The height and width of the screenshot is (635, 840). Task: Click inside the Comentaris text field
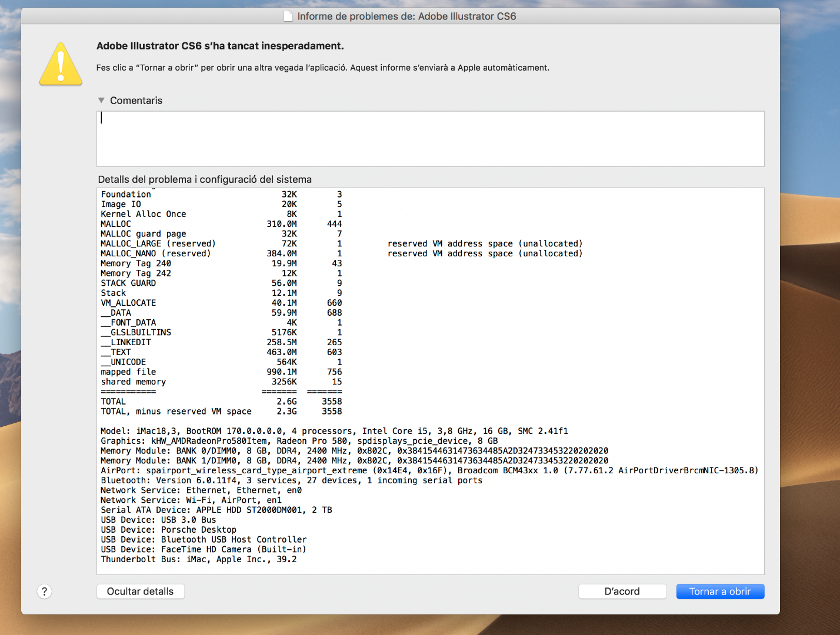tap(430, 139)
